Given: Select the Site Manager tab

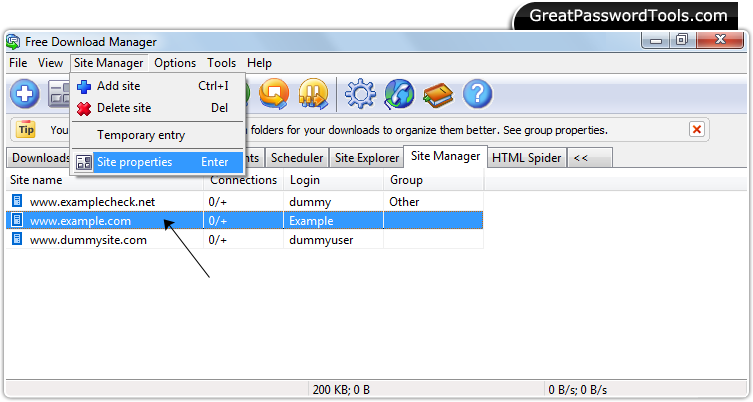Looking at the screenshot, I should [x=446, y=157].
